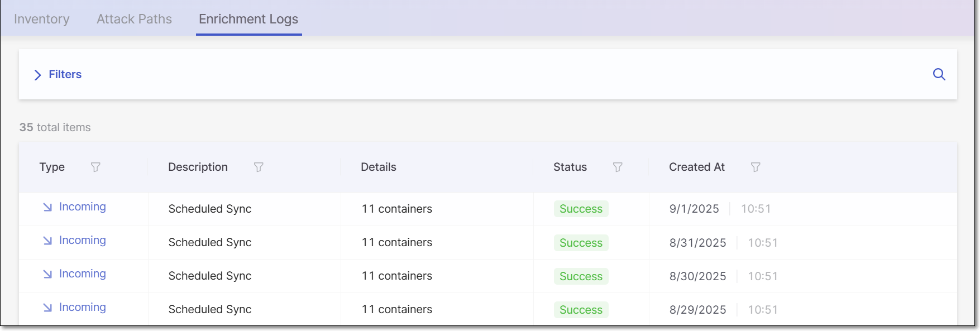Image resolution: width=980 pixels, height=331 pixels.
Task: Select the Enrichment Logs tab
Action: (x=248, y=19)
